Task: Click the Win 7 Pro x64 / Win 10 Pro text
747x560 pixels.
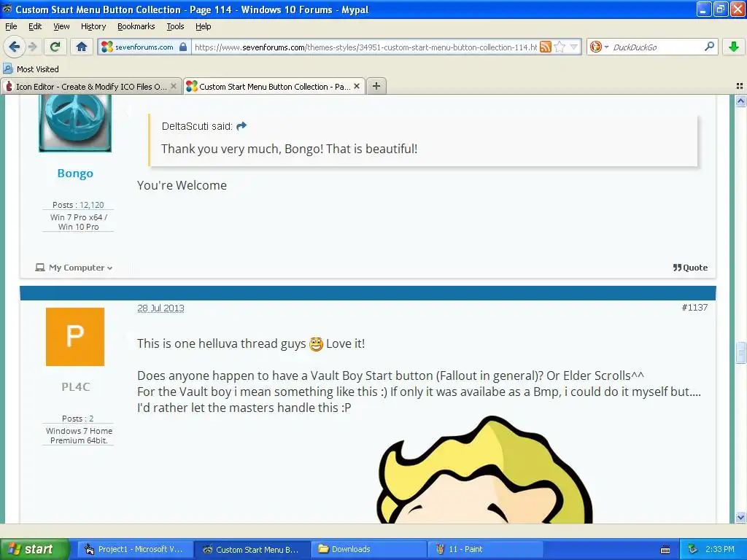Action: [79, 222]
